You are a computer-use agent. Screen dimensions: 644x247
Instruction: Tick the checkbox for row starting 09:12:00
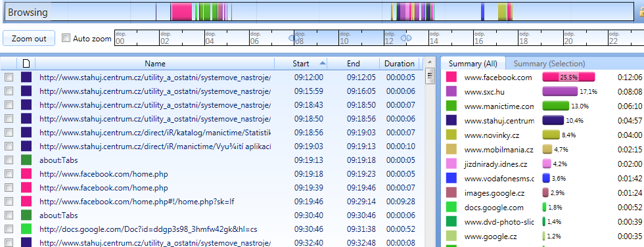9,77
